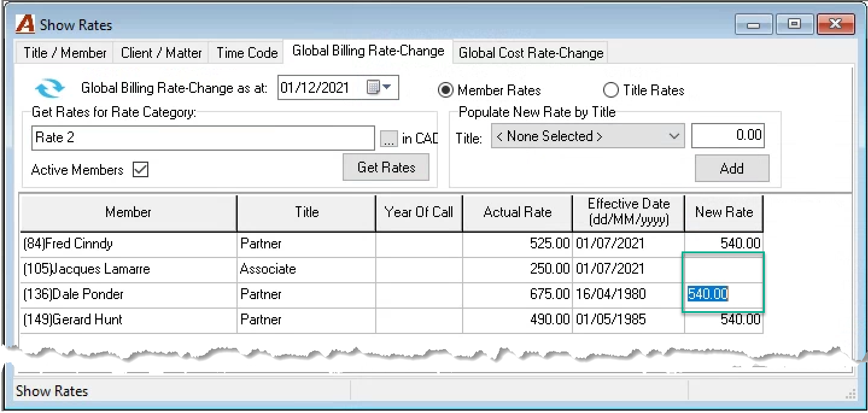
Task: Click the blue refresh arrows icon
Action: click(x=49, y=88)
